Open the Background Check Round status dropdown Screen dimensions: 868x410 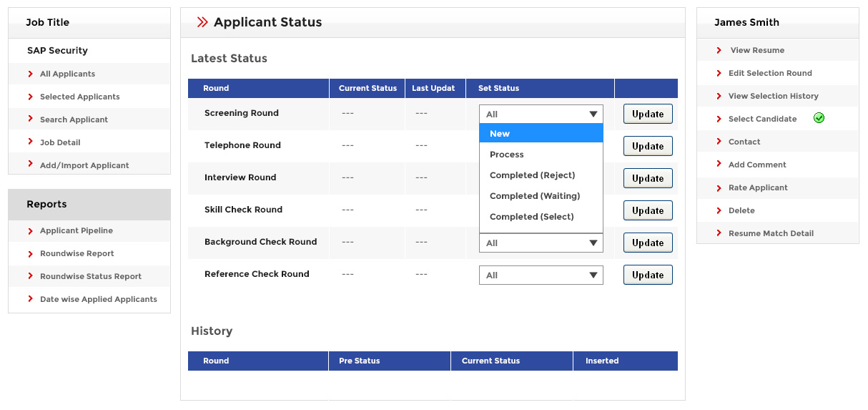(x=541, y=243)
